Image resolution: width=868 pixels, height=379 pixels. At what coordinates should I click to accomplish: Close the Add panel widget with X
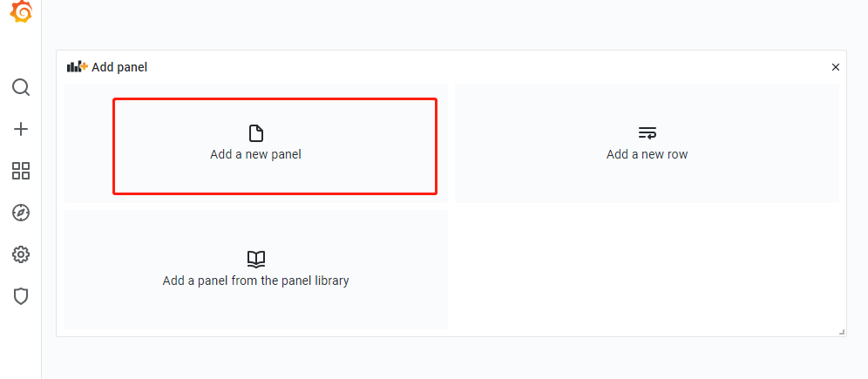[x=835, y=67]
